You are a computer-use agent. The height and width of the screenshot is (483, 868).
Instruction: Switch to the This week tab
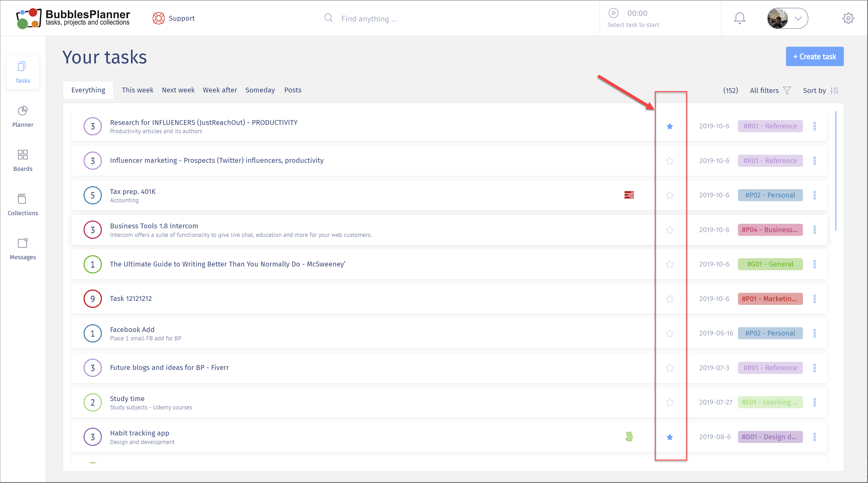pyautogui.click(x=138, y=90)
